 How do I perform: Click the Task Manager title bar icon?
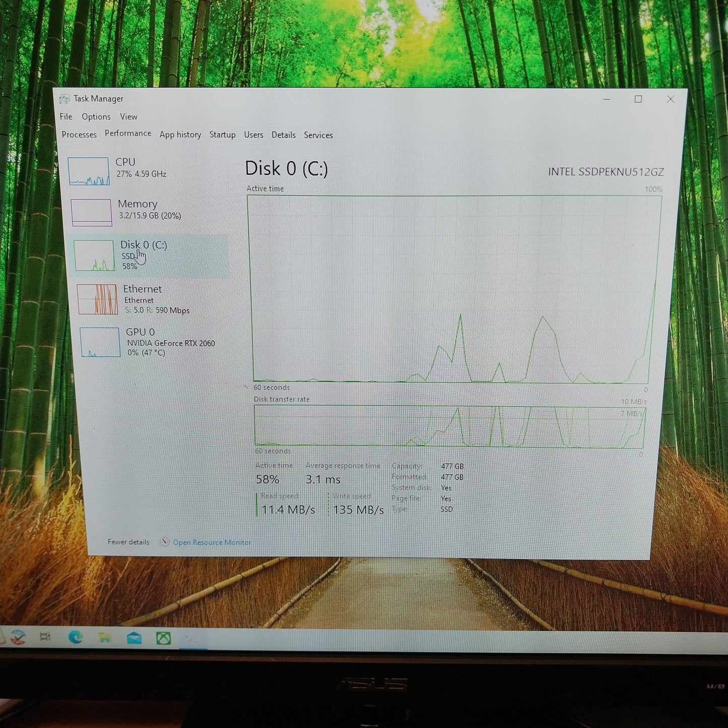click(64, 99)
